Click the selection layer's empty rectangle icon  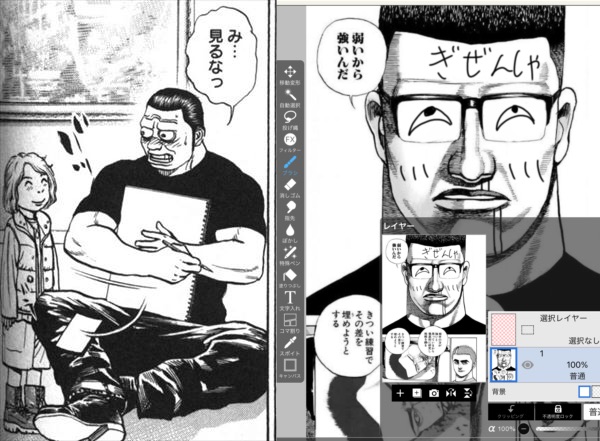tap(528, 330)
